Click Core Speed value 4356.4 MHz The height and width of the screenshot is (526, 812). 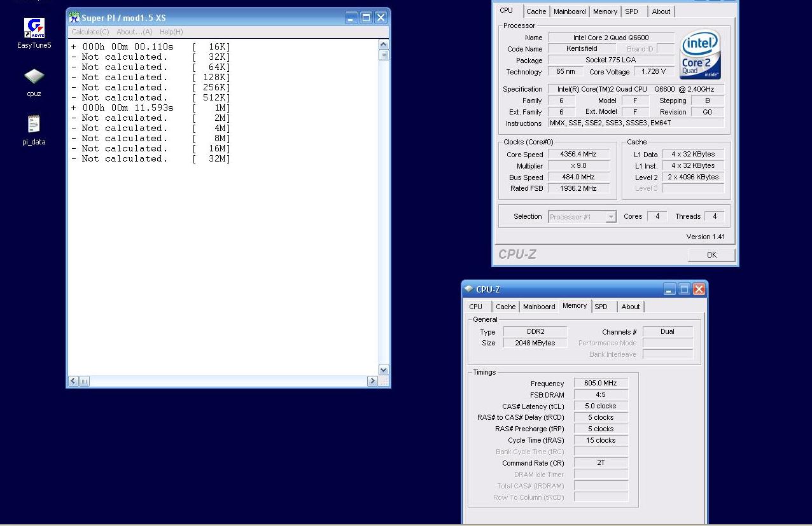578,154
